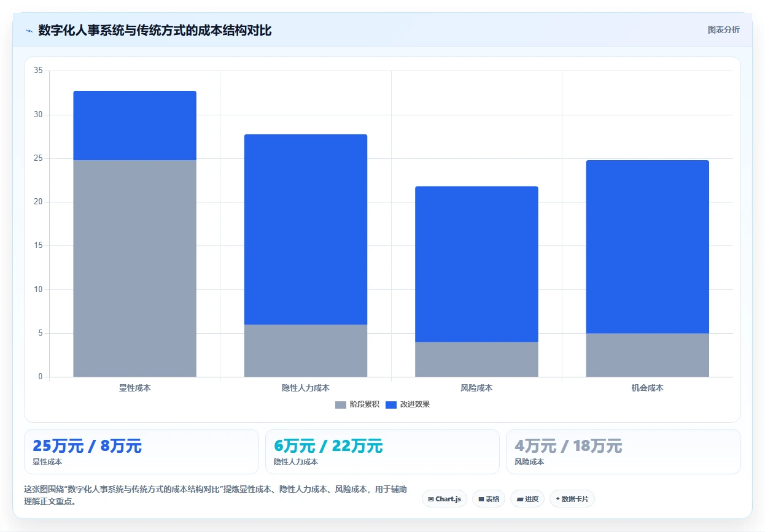Click the description paragraph starting 这张图围绕

click(215, 495)
